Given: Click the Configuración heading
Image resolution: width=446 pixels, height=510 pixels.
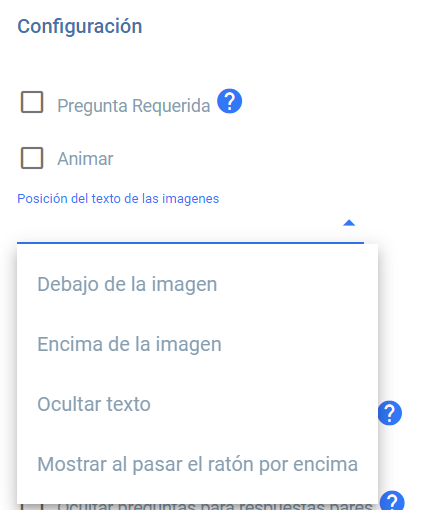Looking at the screenshot, I should pyautogui.click(x=80, y=26).
